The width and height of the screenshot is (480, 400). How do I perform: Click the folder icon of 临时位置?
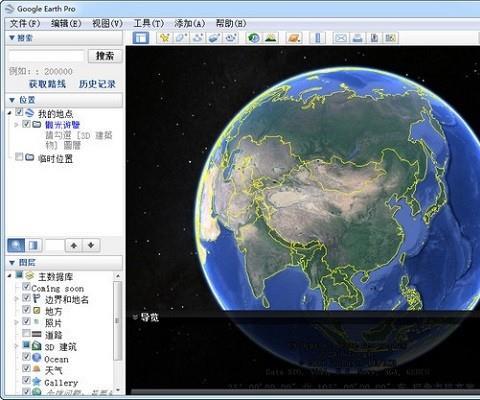(30, 157)
